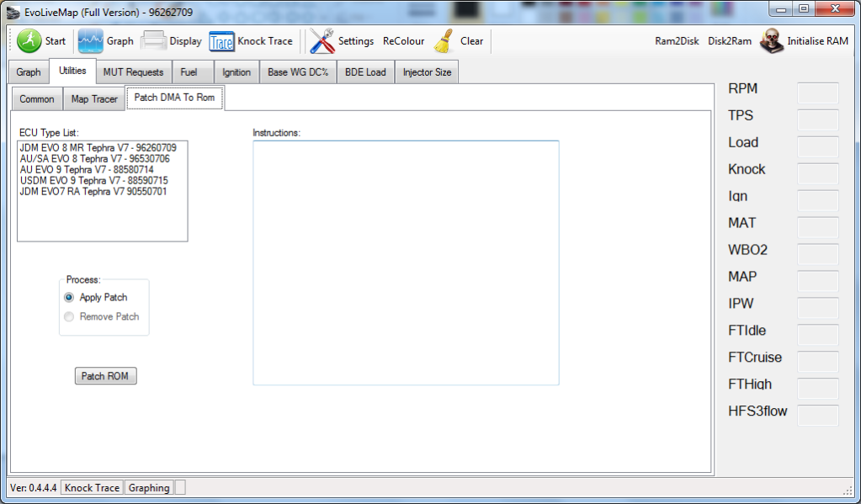
Task: Select the Patch DMA To Rom sub-tab
Action: [174, 98]
